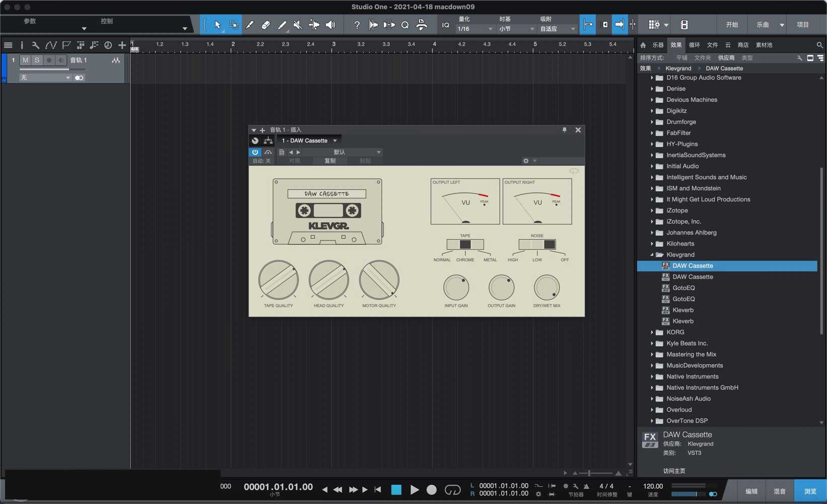Select the Range tool

pyautogui.click(x=234, y=25)
